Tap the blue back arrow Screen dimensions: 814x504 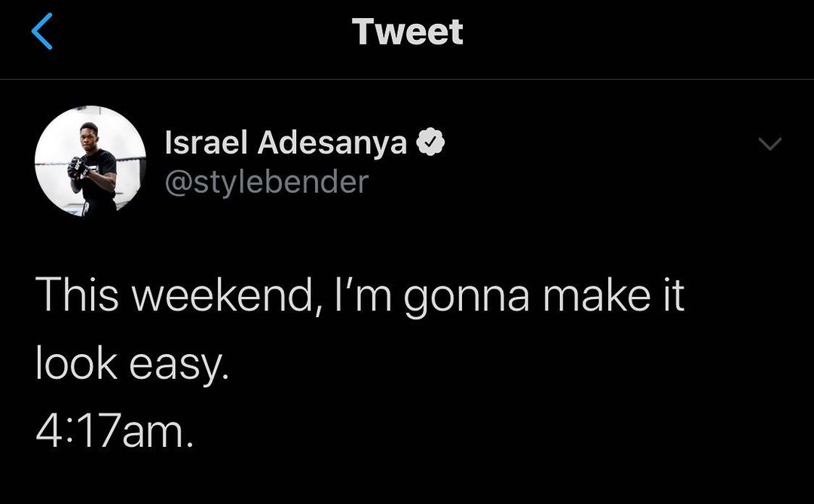tap(43, 32)
